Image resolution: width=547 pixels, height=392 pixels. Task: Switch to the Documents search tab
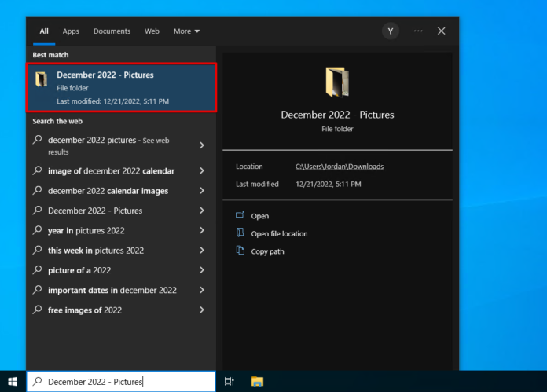pyautogui.click(x=112, y=31)
